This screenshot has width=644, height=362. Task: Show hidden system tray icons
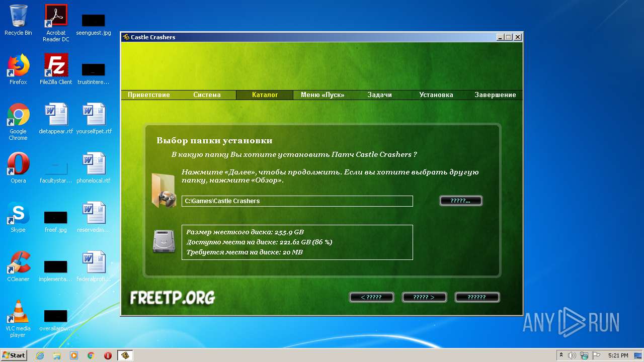(x=561, y=355)
